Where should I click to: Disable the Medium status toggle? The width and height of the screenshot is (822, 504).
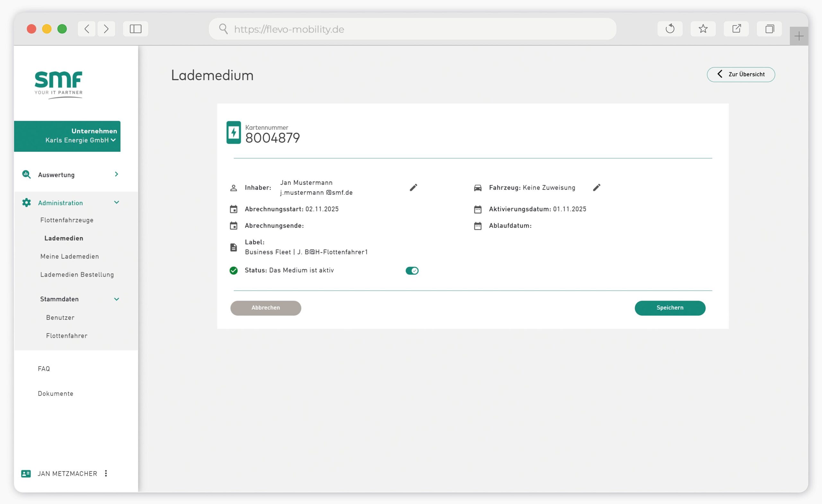click(412, 270)
